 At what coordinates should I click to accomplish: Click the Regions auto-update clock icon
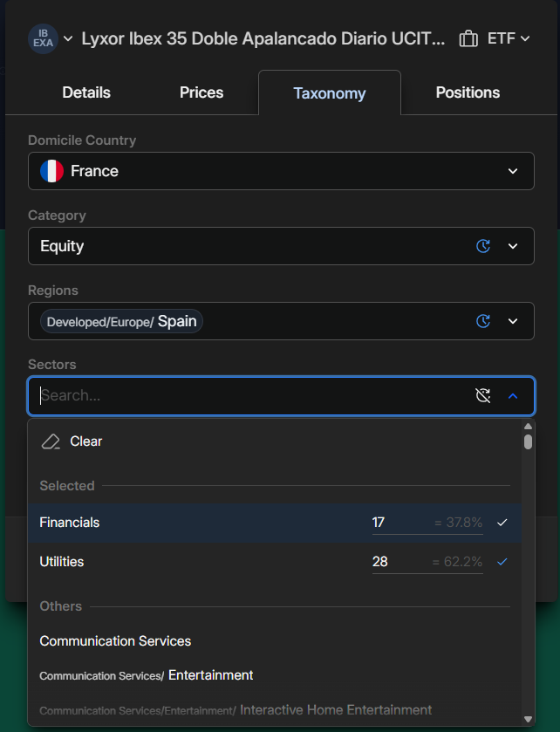[x=483, y=322]
